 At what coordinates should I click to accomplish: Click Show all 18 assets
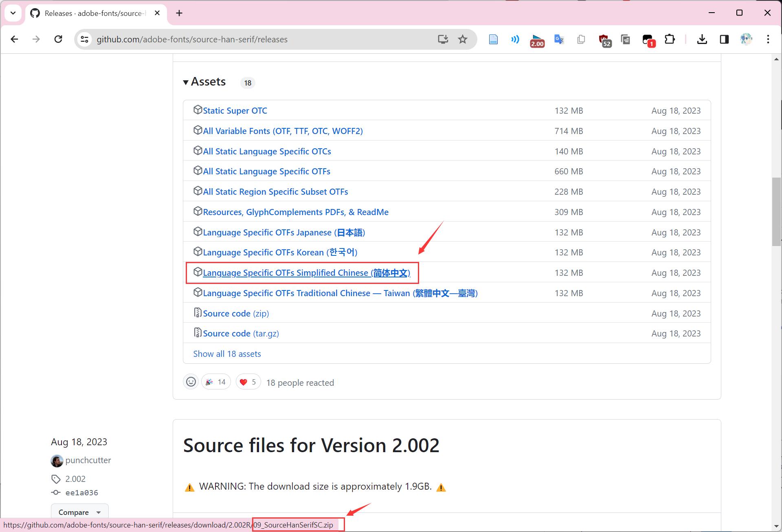coord(227,354)
